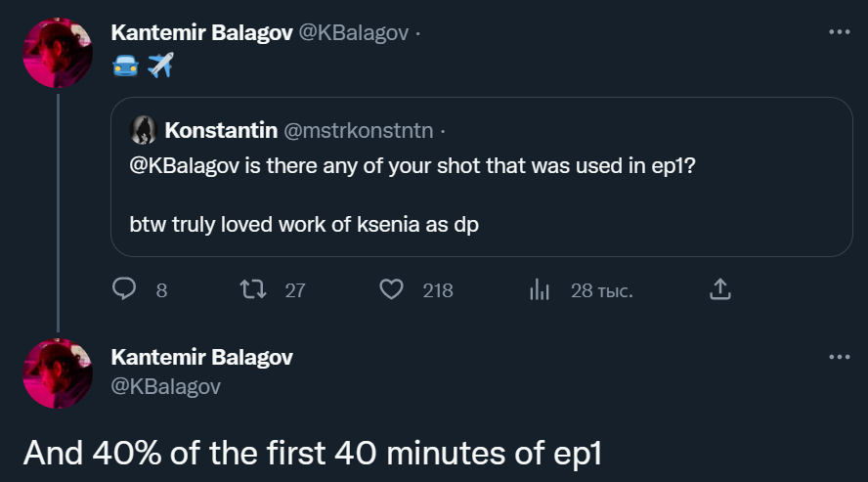Open the view analytics bar-chart icon
The height and width of the screenshot is (482, 868).
coord(540,289)
